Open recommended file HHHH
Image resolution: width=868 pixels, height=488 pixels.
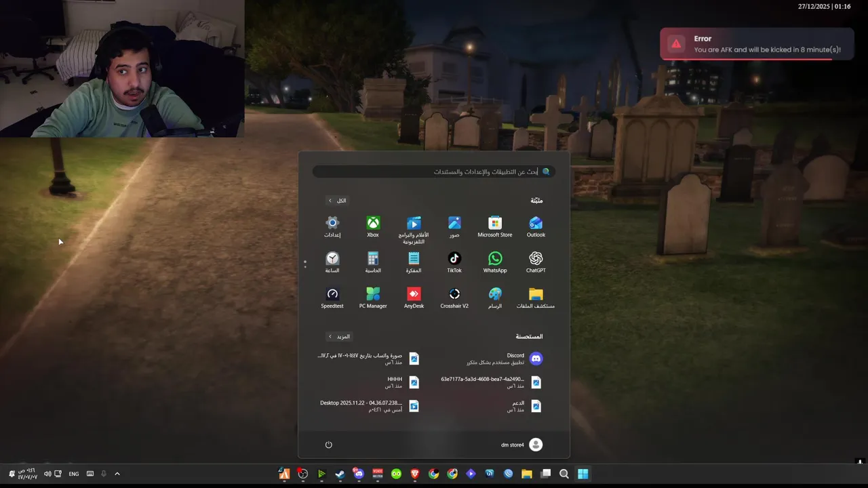tap(403, 382)
